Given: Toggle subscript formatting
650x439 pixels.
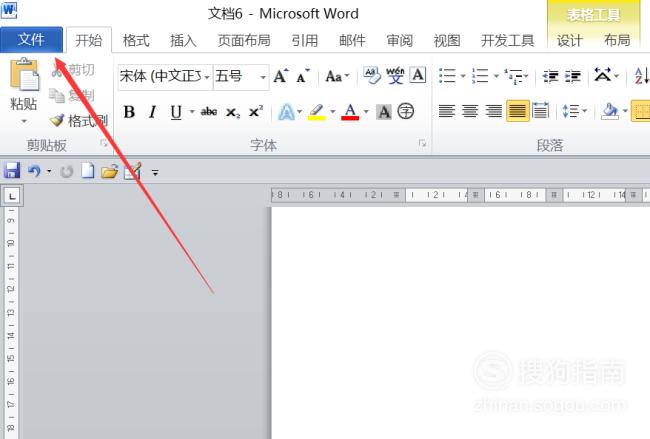Looking at the screenshot, I should (x=233, y=112).
